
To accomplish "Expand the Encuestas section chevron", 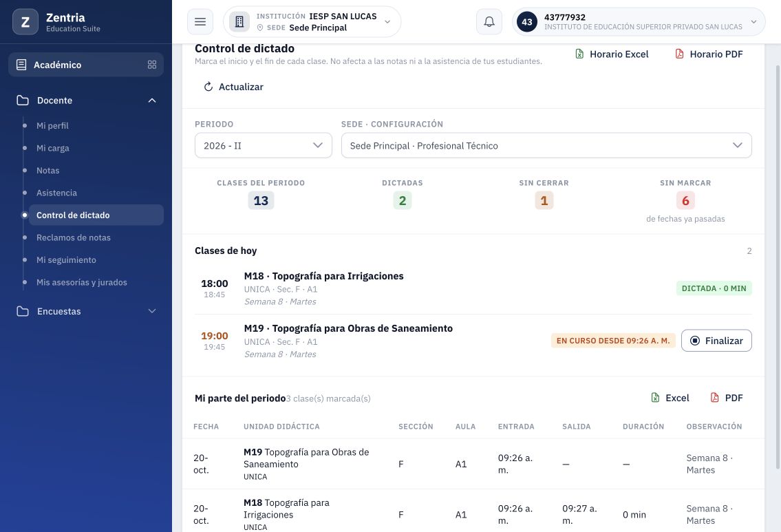I will (x=152, y=311).
